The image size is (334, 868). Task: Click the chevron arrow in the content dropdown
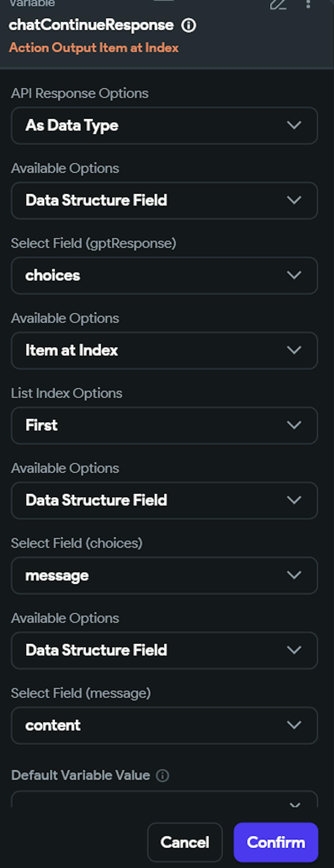click(x=294, y=725)
